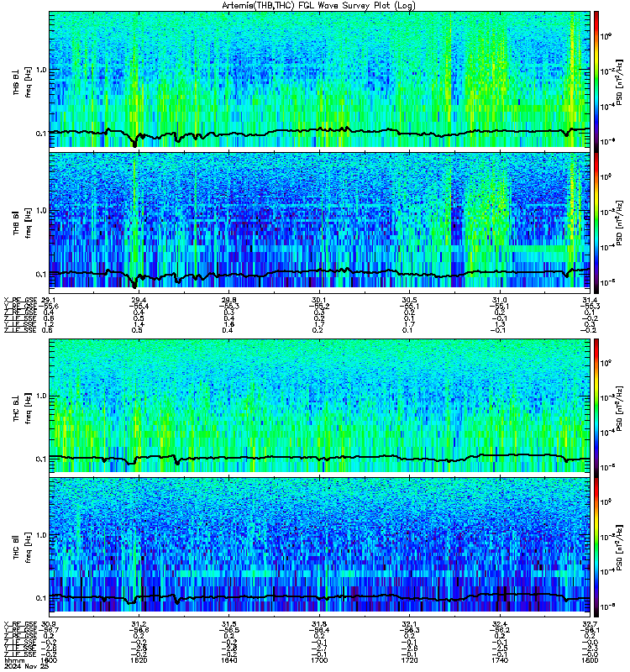The height and width of the screenshot is (672, 630).
Task: Click the THC X_RE_GSE value "32.7"
Action: tap(590, 624)
